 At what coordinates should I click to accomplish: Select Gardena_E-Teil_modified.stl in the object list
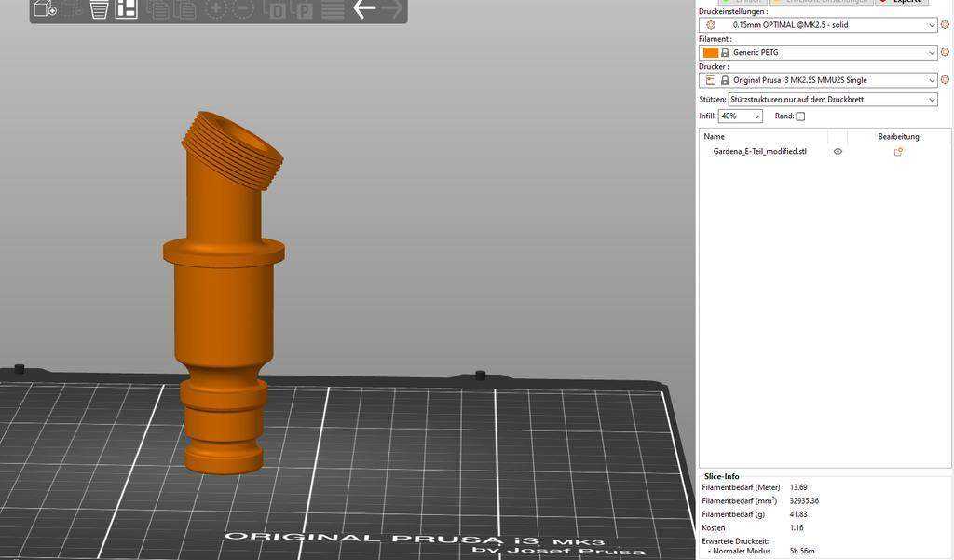759,152
